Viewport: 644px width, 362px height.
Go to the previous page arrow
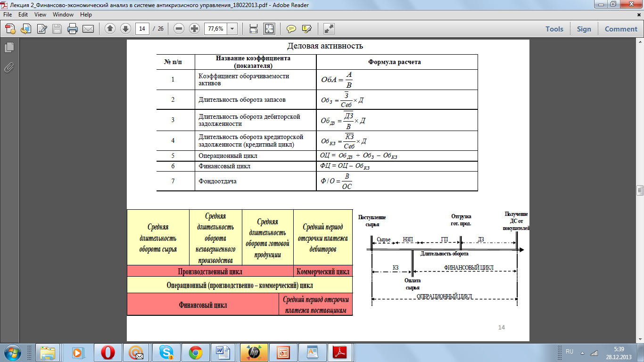click(x=110, y=29)
